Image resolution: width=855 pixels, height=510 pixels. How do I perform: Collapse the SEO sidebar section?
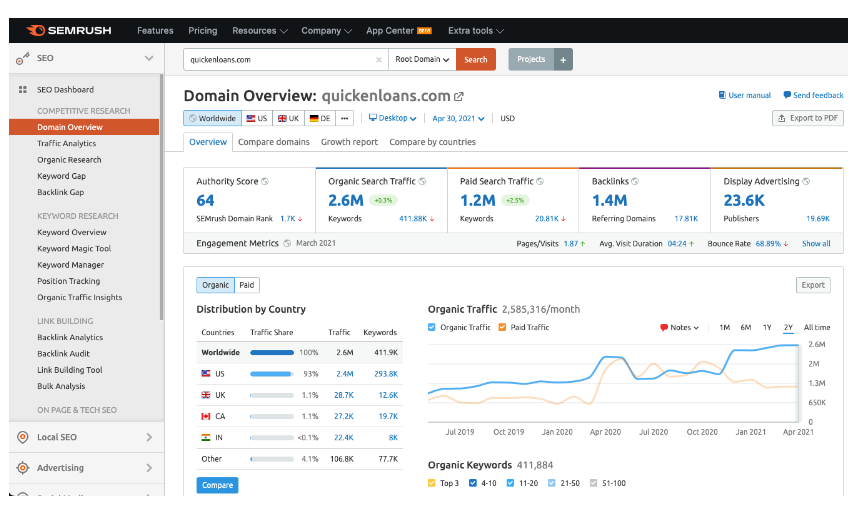tap(149, 58)
